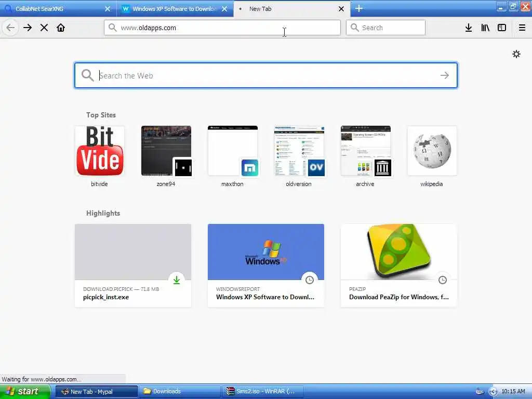Open a new tab with plus button
The width and height of the screenshot is (532, 399).
[x=359, y=9]
